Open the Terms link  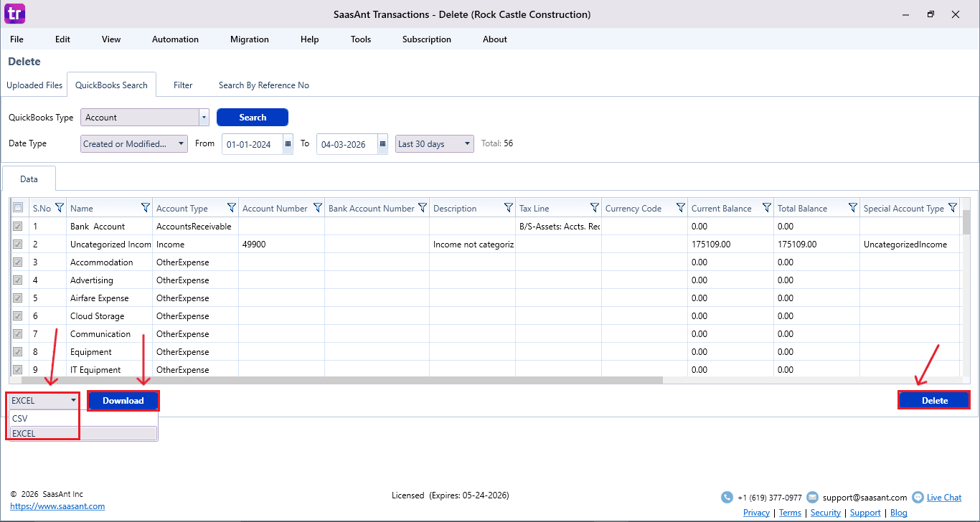tap(790, 513)
